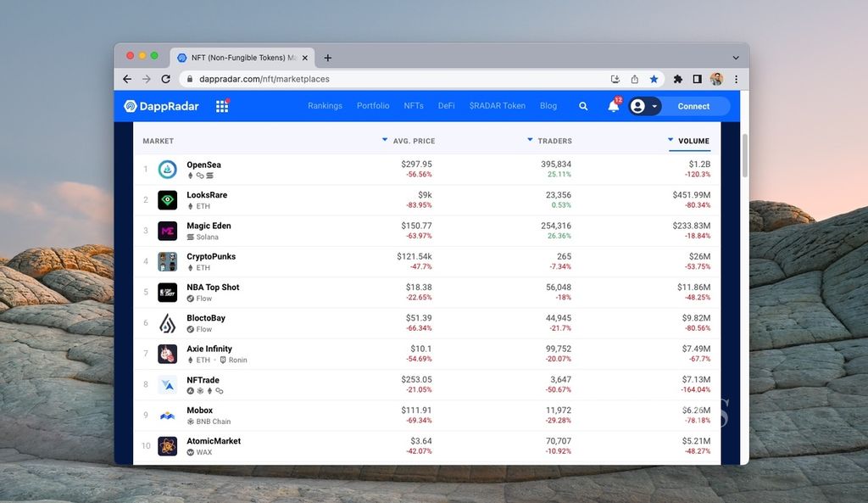Sort by AVG. PRICE column

click(x=409, y=141)
